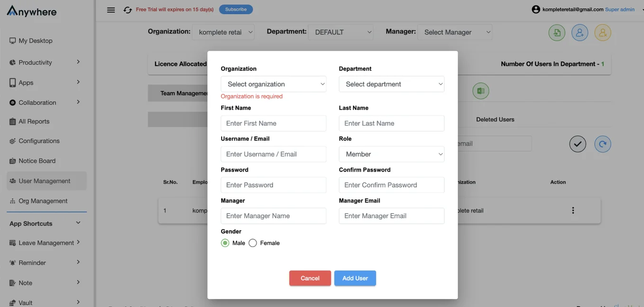
Task: Click the Enter Manager Name field
Action: click(x=273, y=216)
